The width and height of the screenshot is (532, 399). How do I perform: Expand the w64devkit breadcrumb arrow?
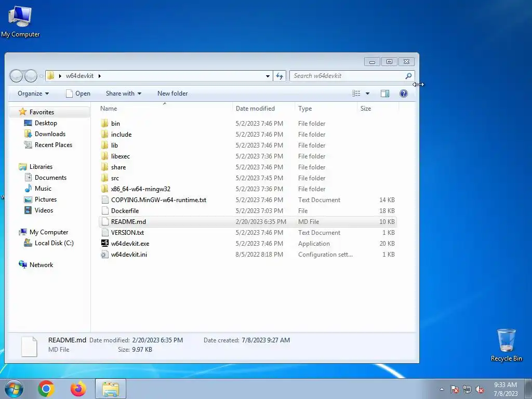pos(99,76)
